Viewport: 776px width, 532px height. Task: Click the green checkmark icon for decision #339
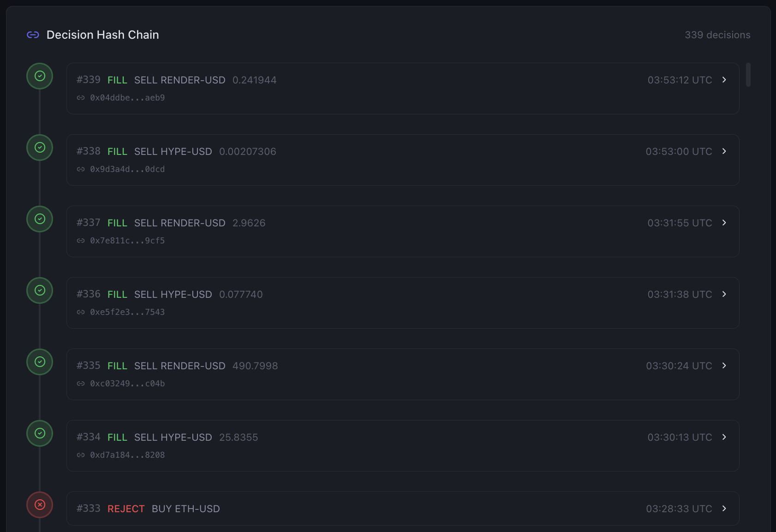[40, 76]
